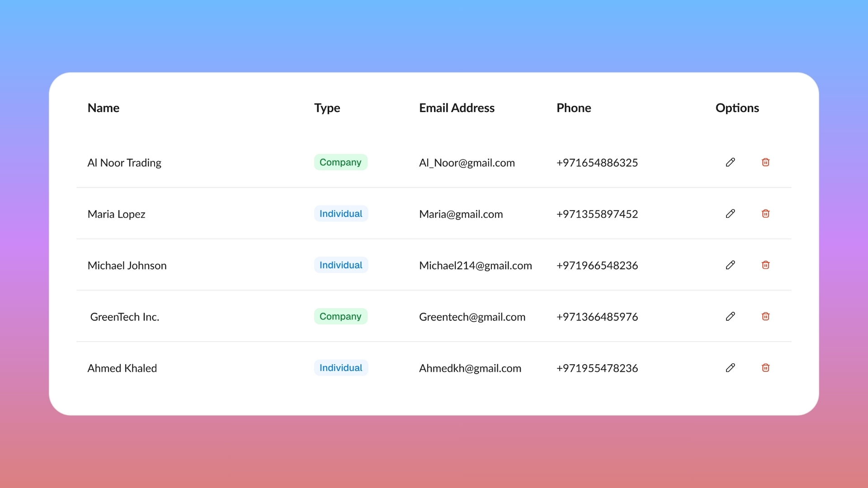Click phone number +971955478236

pyautogui.click(x=597, y=368)
